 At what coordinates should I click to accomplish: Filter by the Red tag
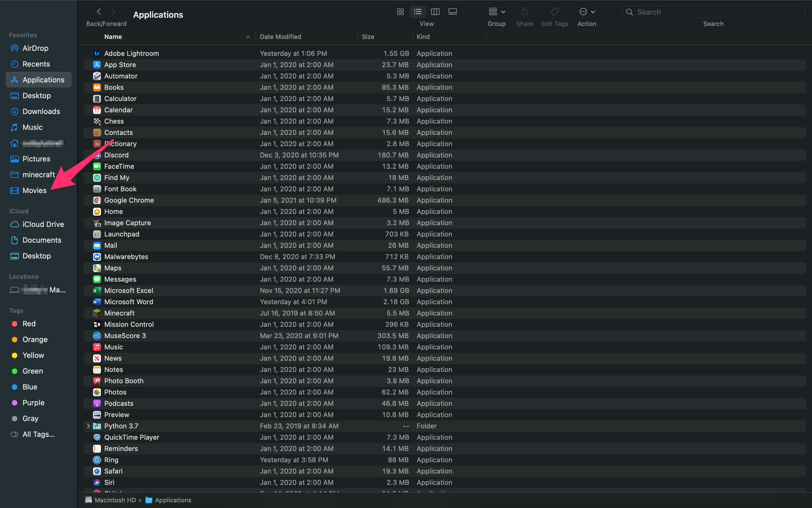[x=39, y=323]
